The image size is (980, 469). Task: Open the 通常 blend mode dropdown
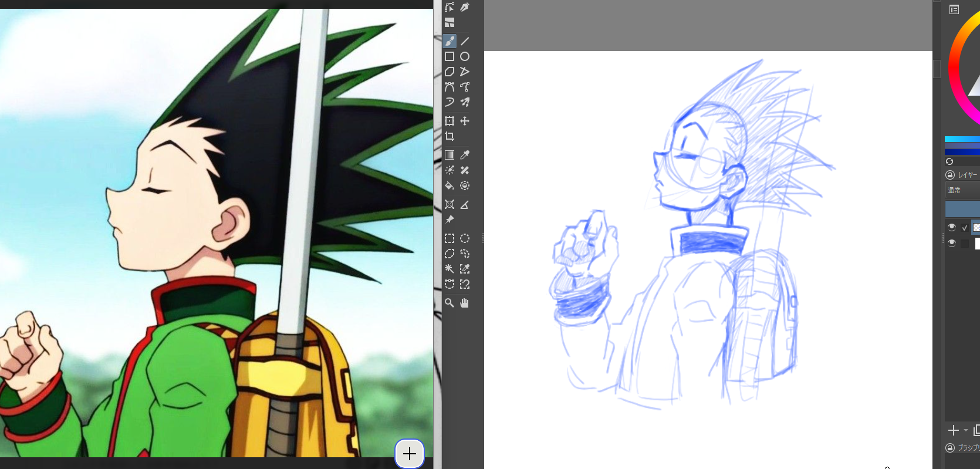[x=962, y=190]
